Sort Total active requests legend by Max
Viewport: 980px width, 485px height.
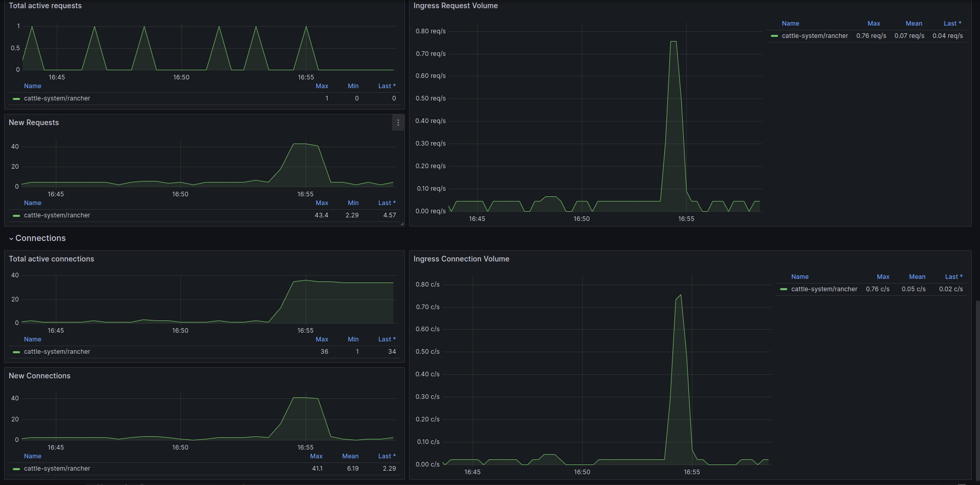click(322, 86)
